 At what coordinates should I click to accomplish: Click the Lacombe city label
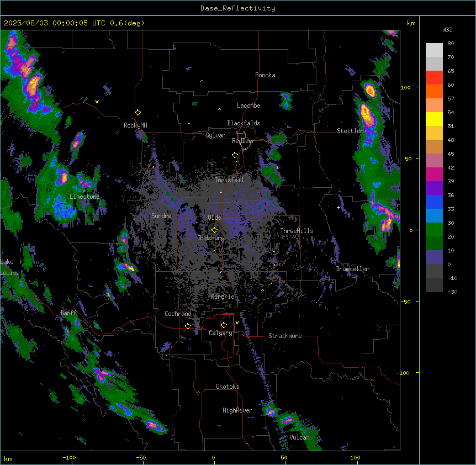pyautogui.click(x=248, y=105)
